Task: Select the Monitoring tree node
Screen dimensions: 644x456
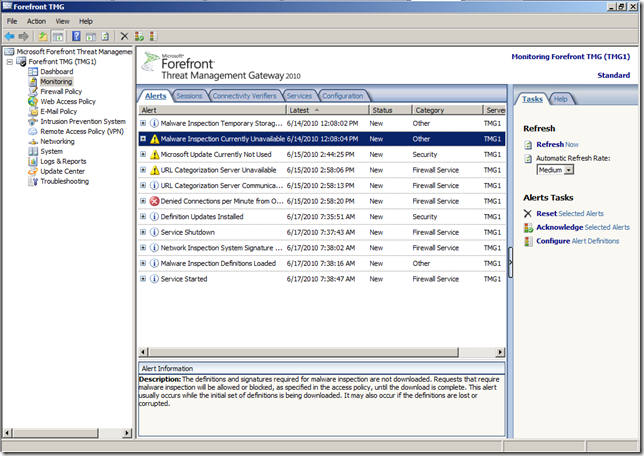Action: point(56,82)
